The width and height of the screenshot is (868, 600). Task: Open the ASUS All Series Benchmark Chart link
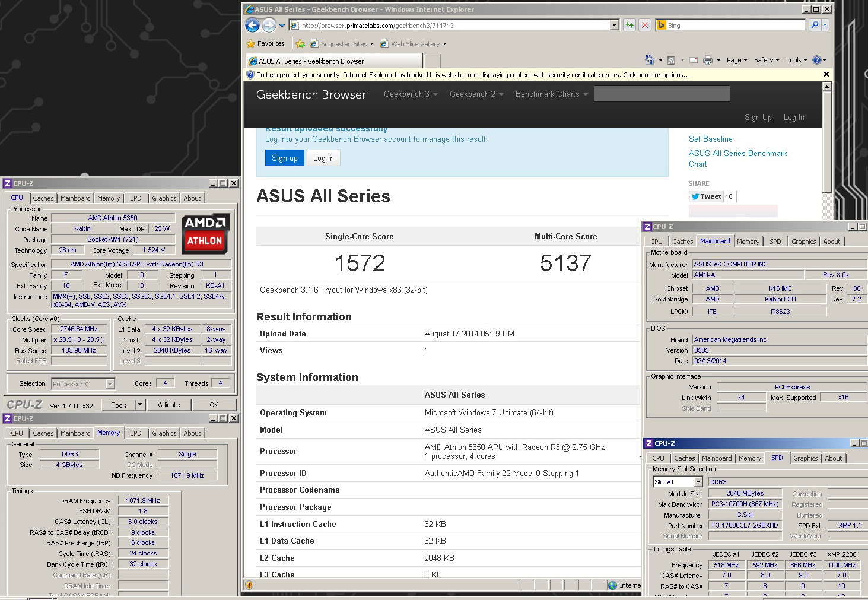[737, 158]
